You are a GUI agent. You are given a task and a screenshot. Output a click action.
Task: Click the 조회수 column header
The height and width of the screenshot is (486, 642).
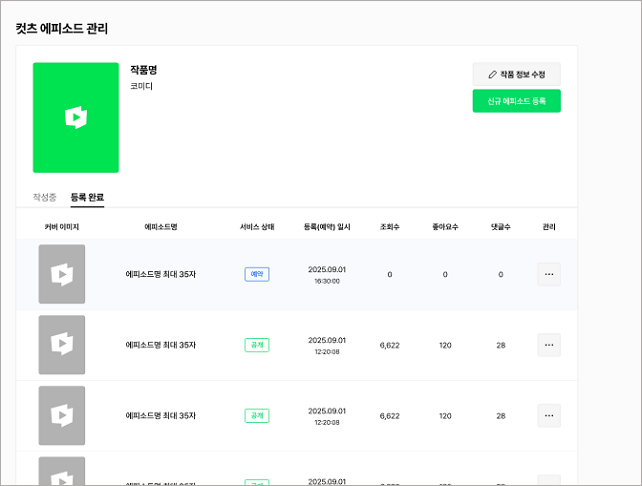(389, 227)
